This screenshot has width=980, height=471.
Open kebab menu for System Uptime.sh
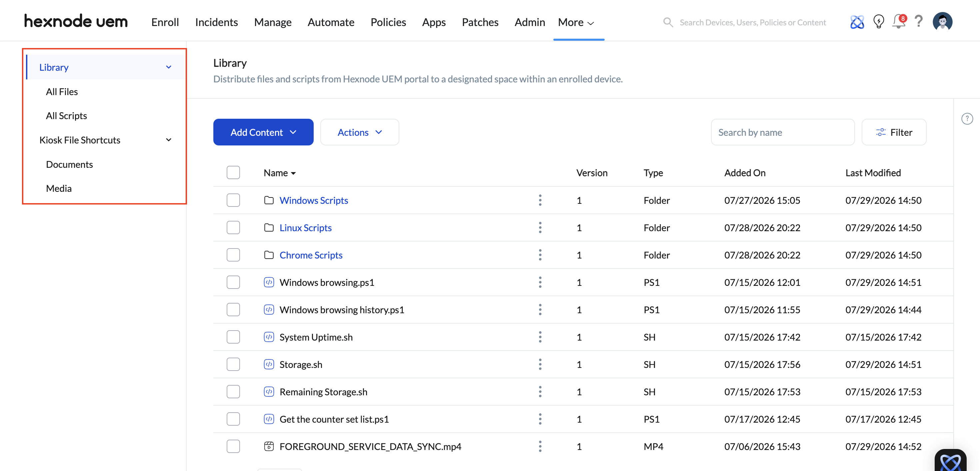pos(540,337)
